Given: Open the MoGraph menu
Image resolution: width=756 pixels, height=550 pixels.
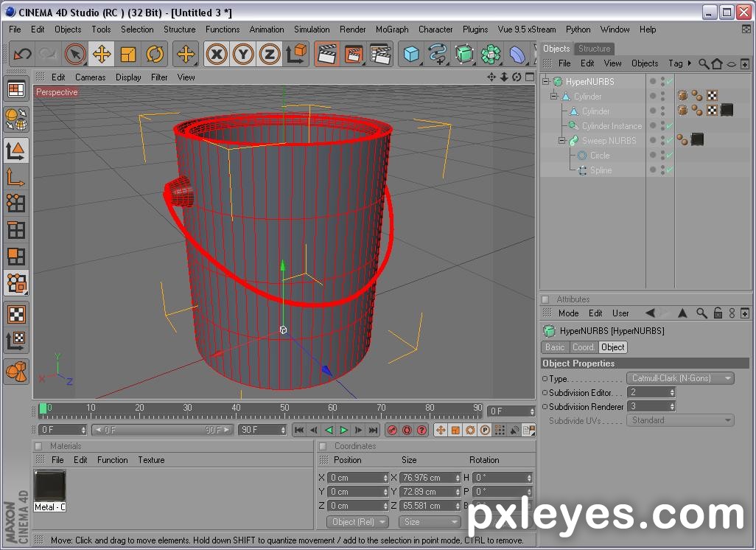Looking at the screenshot, I should coord(392,29).
